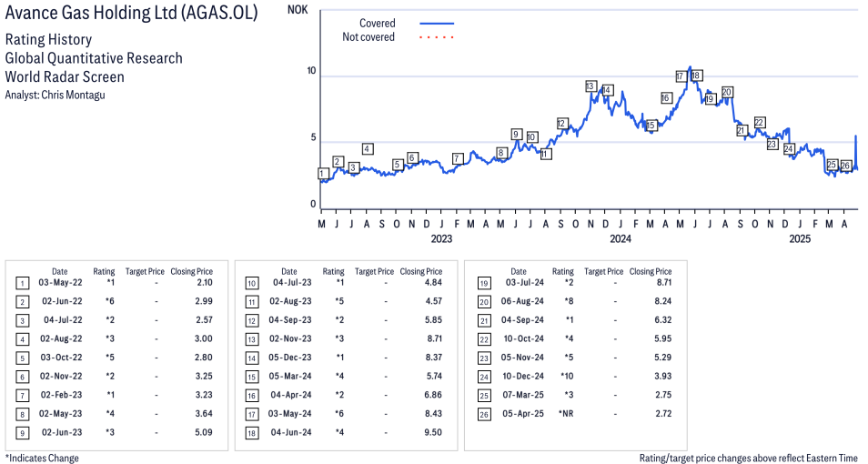Click chart marker 18 beside the peak
The image size is (868, 464).
[x=696, y=76]
